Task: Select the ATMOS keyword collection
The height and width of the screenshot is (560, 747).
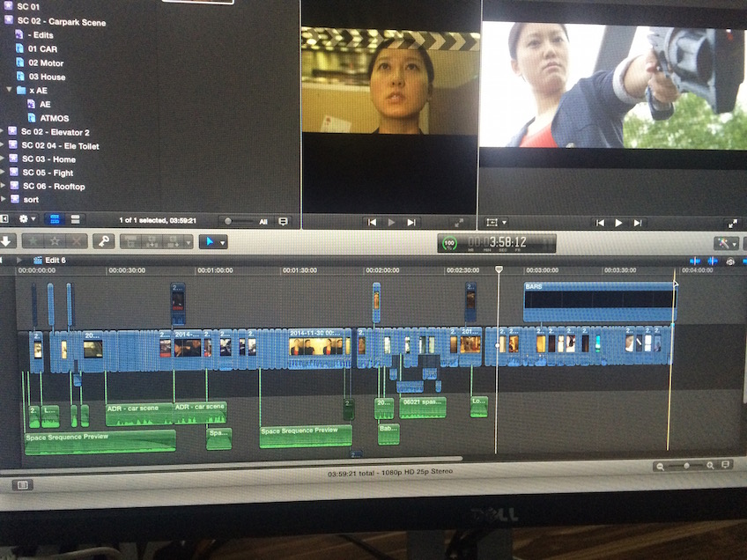Action: click(x=54, y=118)
